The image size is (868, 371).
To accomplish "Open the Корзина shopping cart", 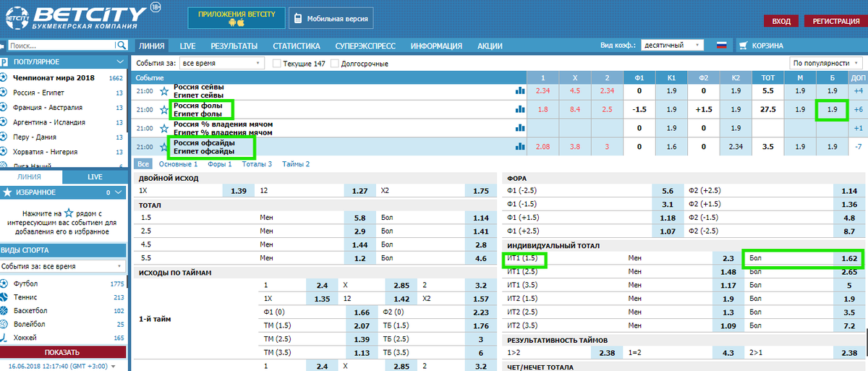I will click(763, 46).
